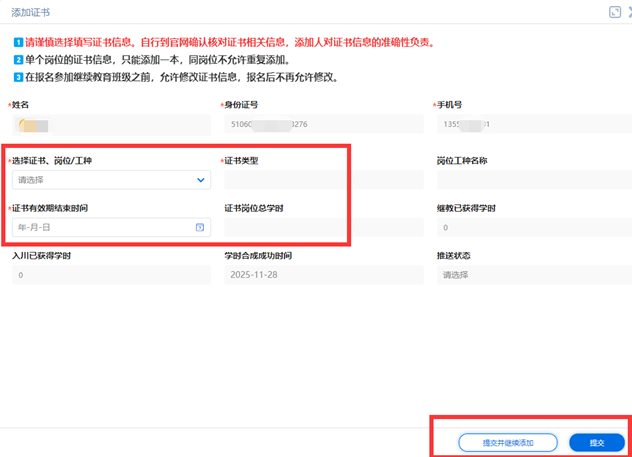This screenshot has width=632, height=457.
Task: Expand the 选择证书、岗位/工种 dropdown arrow
Action: pyautogui.click(x=200, y=180)
